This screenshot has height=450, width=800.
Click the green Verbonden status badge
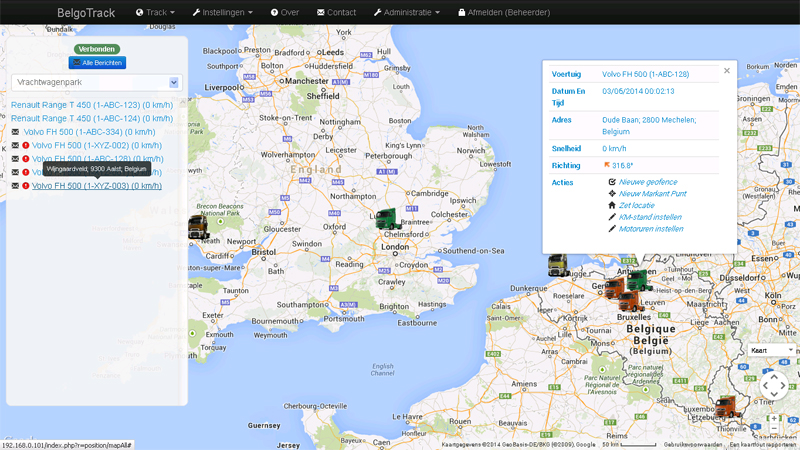pyautogui.click(x=97, y=49)
